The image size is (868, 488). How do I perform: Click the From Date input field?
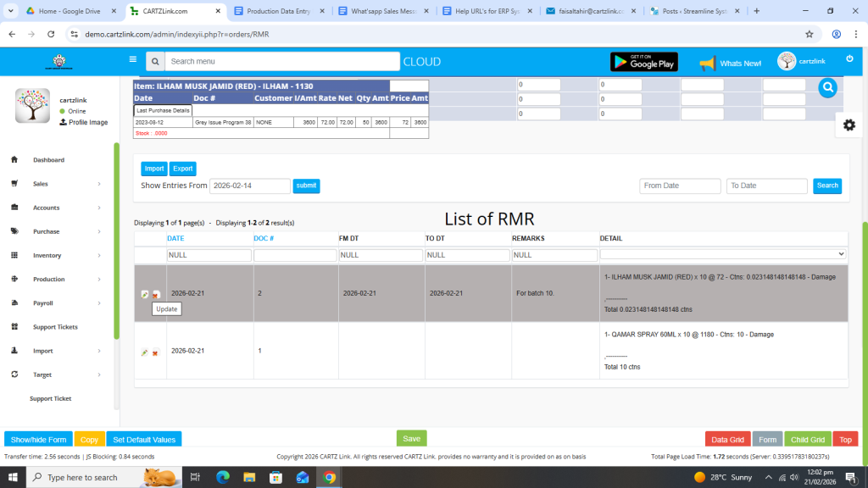[x=680, y=186]
